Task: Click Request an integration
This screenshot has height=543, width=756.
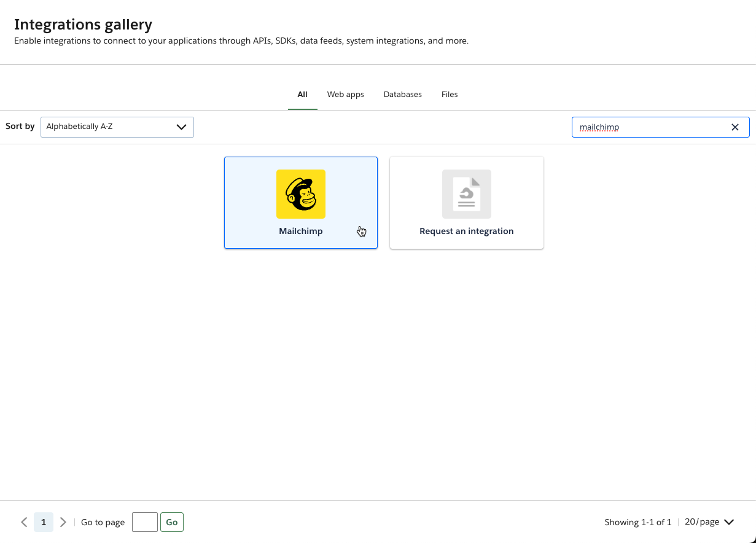Action: coord(466,203)
